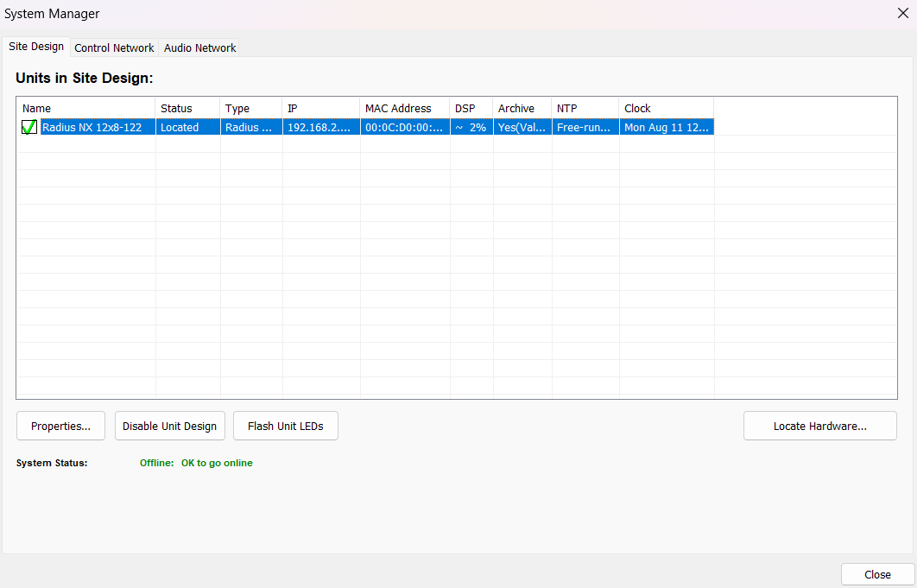917x588 pixels.
Task: Click the IP column header
Action: (x=321, y=108)
